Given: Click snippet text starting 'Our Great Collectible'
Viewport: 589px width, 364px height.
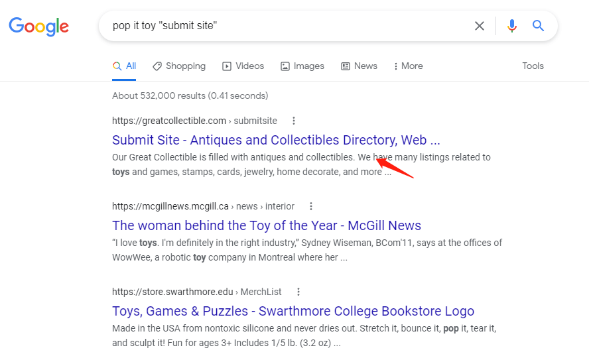Looking at the screenshot, I should coord(301,164).
